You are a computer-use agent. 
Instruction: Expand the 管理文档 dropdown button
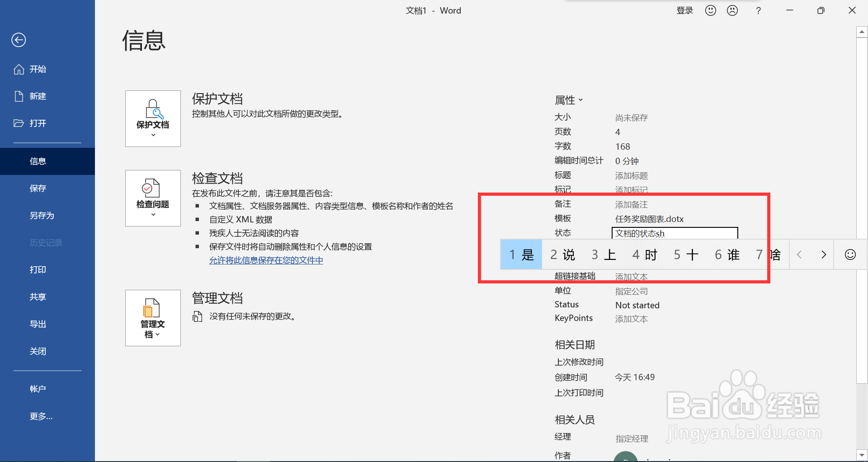153,318
